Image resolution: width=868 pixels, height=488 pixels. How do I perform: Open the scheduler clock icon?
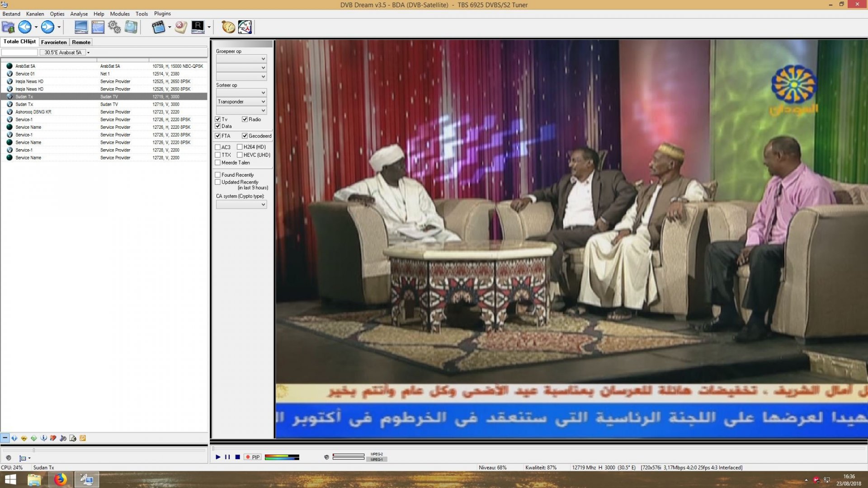[x=228, y=27]
